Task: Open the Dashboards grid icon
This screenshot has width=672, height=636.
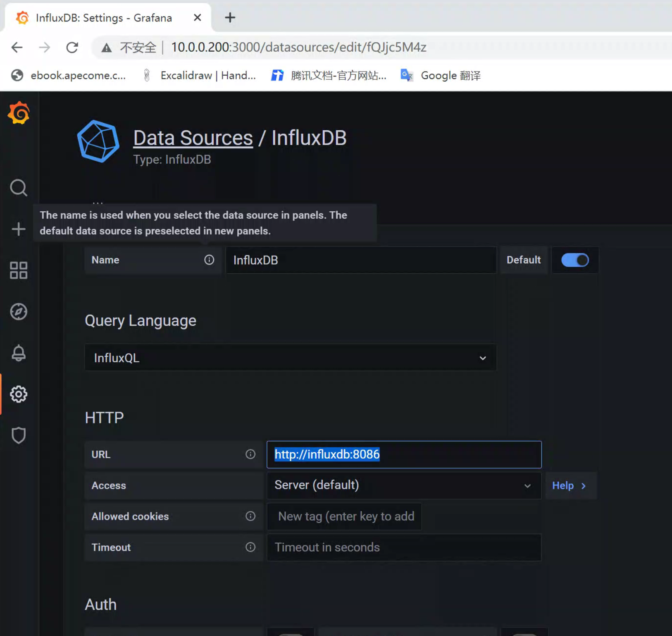Action: [x=19, y=270]
